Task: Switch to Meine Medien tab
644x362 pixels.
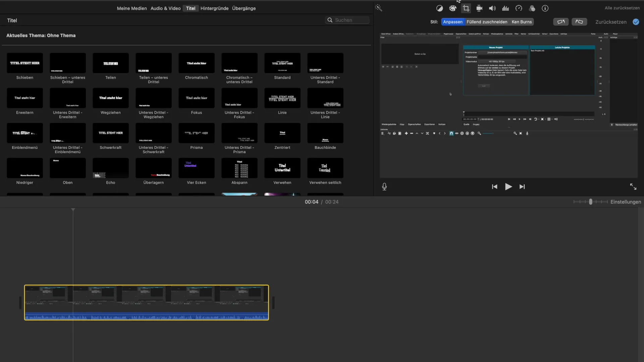Action: [132, 8]
